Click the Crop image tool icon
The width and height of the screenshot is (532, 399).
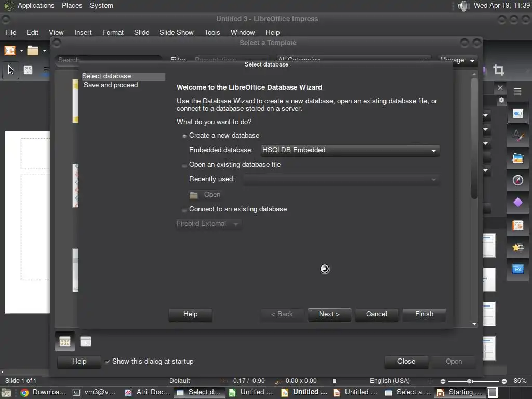[498, 70]
